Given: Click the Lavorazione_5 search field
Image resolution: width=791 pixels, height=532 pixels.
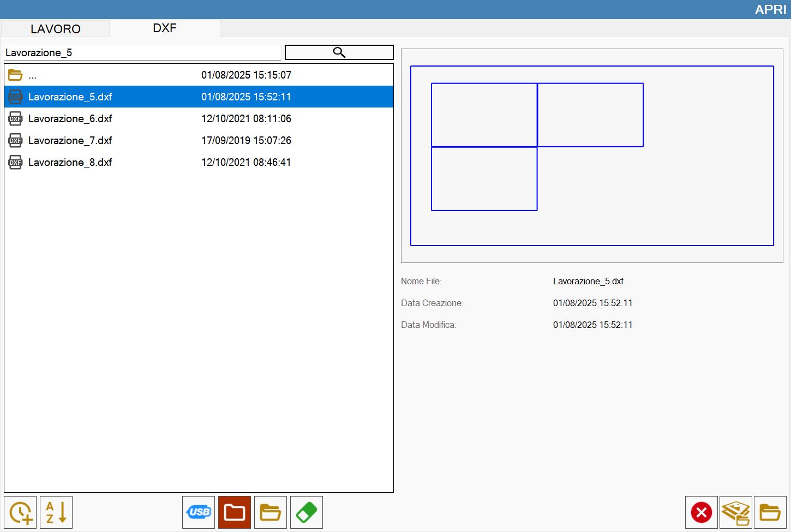Looking at the screenshot, I should coord(142,52).
